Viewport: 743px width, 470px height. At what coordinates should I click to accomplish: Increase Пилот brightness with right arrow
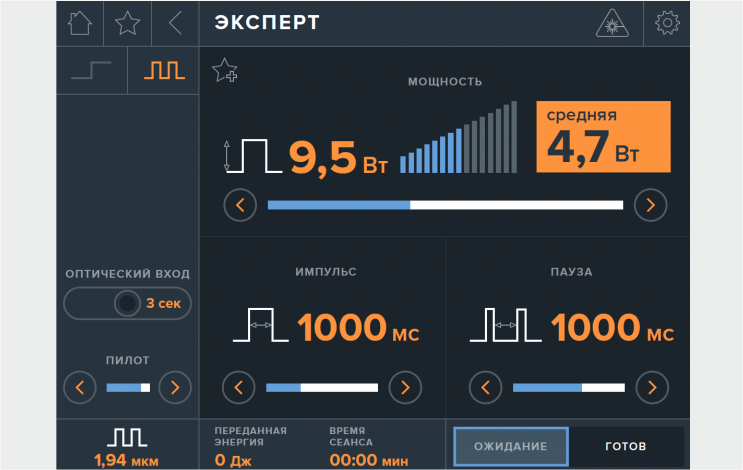click(x=175, y=386)
